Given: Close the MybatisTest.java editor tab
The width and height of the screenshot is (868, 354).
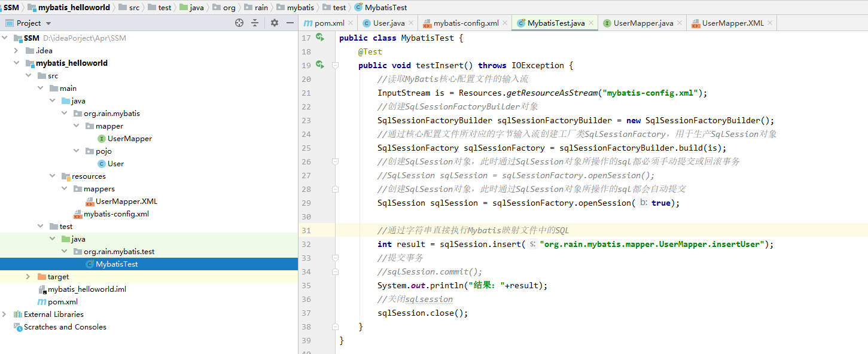Looking at the screenshot, I should [591, 23].
